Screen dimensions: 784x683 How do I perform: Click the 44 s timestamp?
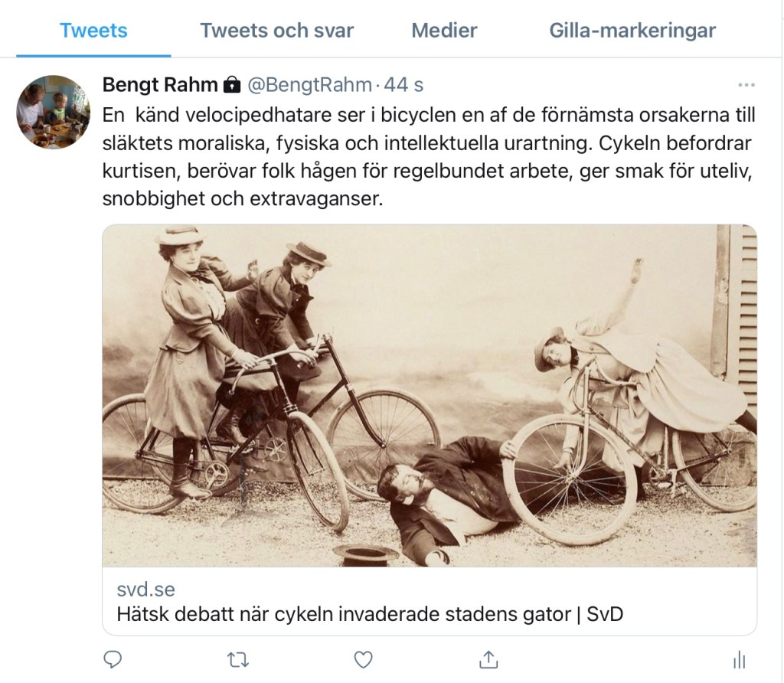(403, 85)
